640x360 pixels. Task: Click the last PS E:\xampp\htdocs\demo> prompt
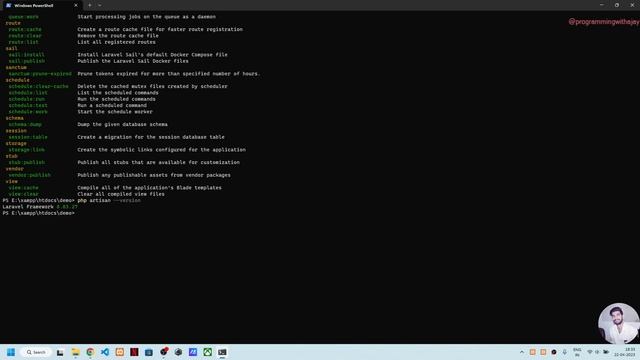pyautogui.click(x=38, y=213)
